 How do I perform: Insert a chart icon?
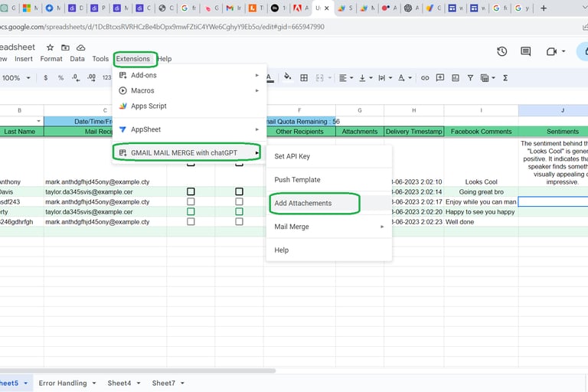pos(456,78)
